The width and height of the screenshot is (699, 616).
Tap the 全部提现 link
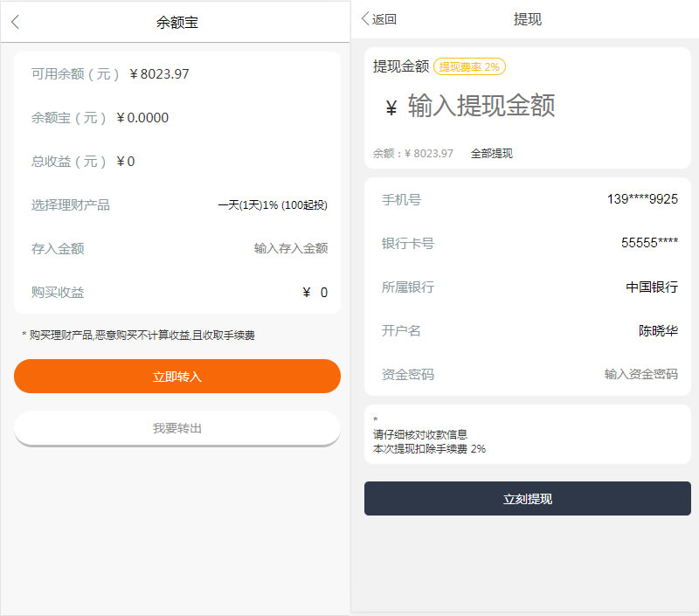[492, 154]
